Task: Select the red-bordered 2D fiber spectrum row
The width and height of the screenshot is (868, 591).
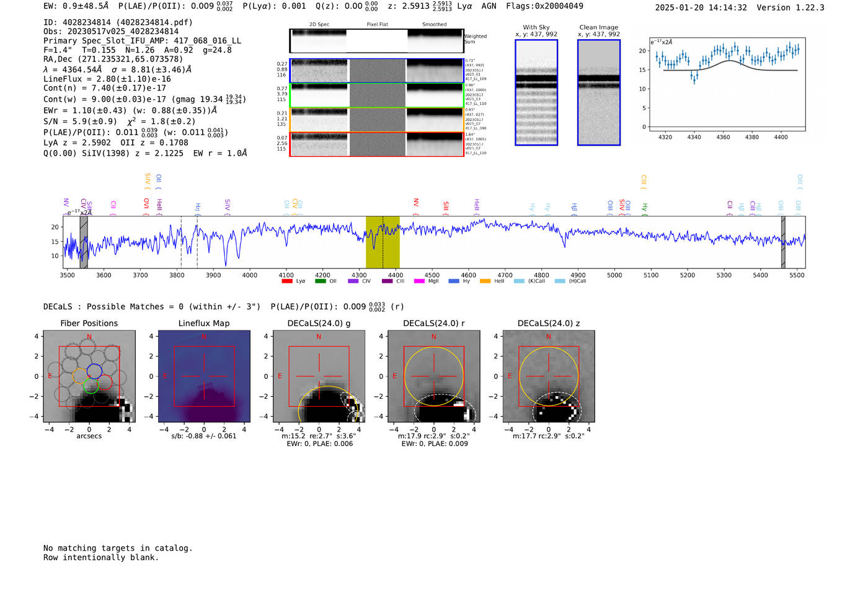Action: point(376,144)
